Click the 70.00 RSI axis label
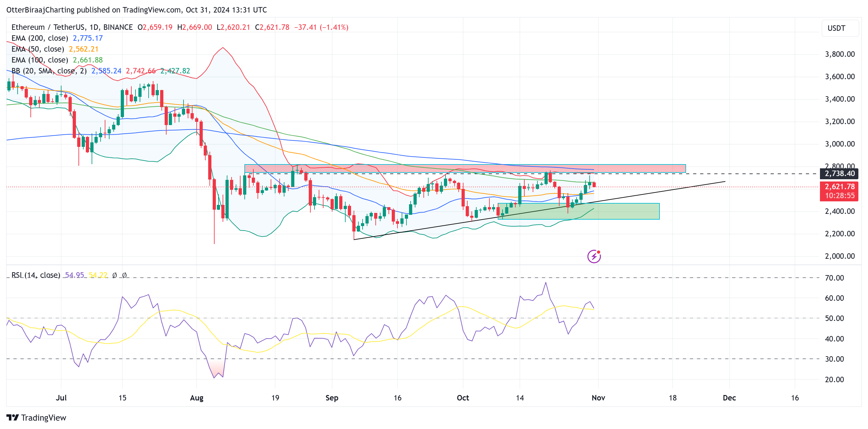 (x=834, y=278)
